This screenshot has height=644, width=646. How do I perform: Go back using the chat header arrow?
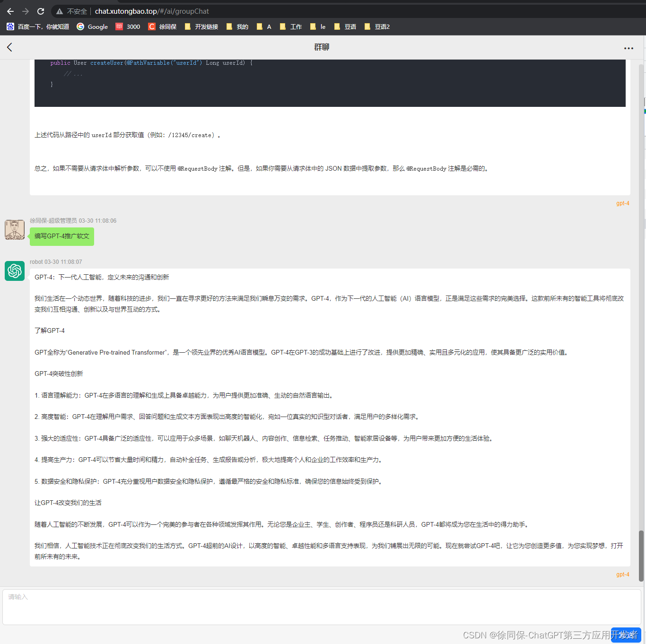coord(9,47)
